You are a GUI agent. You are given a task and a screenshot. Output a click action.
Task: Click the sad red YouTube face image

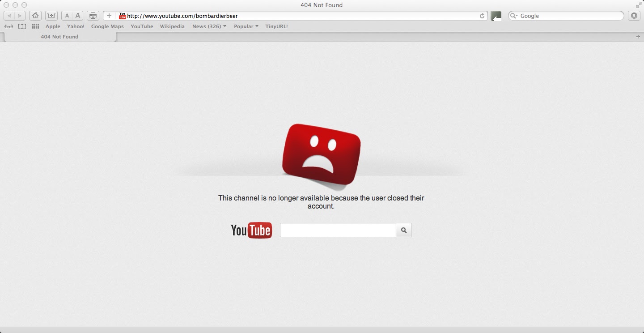pyautogui.click(x=321, y=154)
